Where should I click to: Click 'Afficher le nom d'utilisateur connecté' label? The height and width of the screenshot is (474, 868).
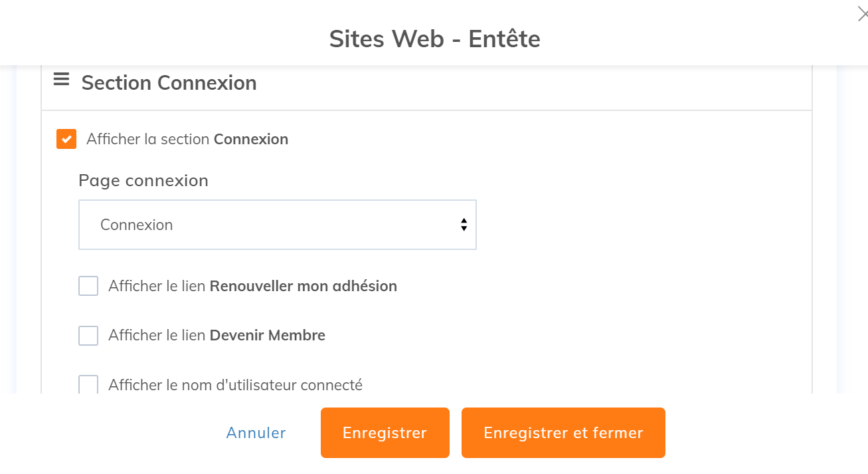click(235, 385)
